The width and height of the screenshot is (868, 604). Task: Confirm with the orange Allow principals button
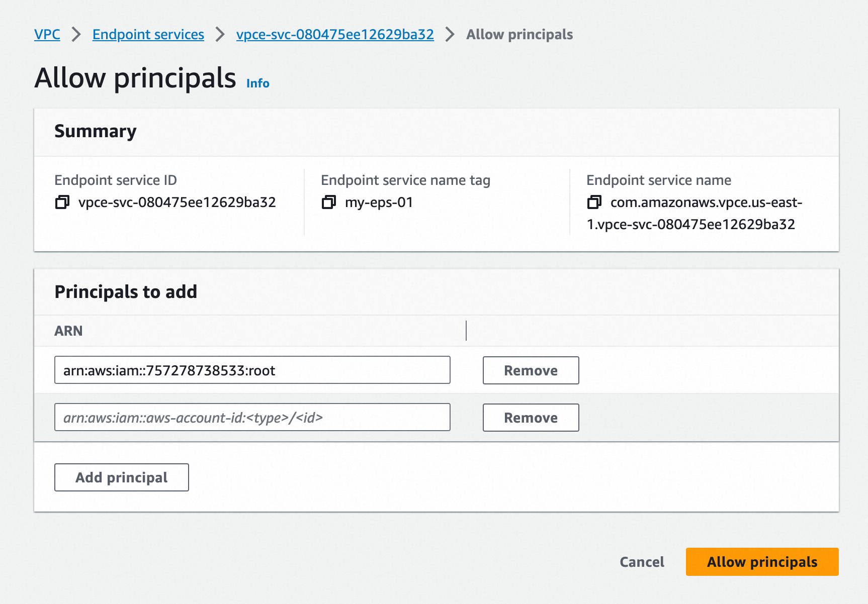762,562
